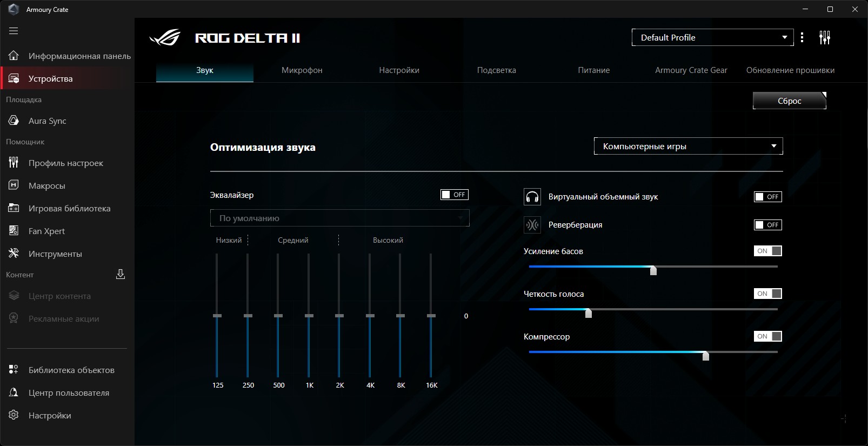Switch to the Armoury Crate Gear tab

[691, 70]
